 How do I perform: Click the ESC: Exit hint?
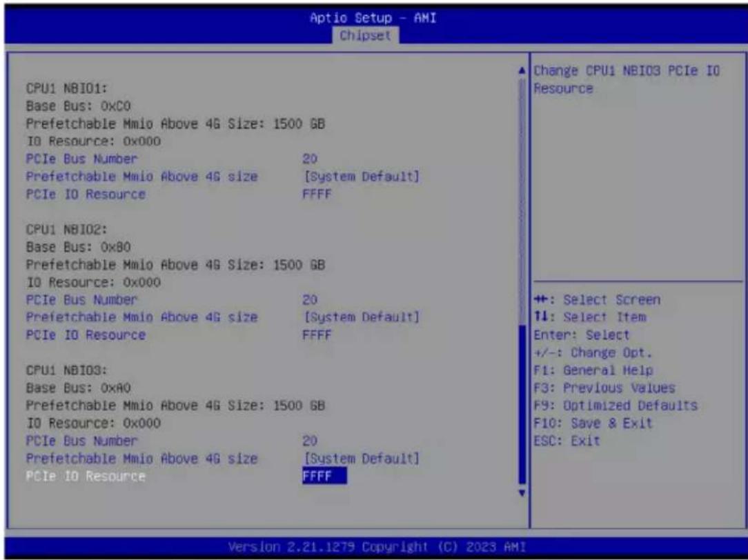(567, 441)
